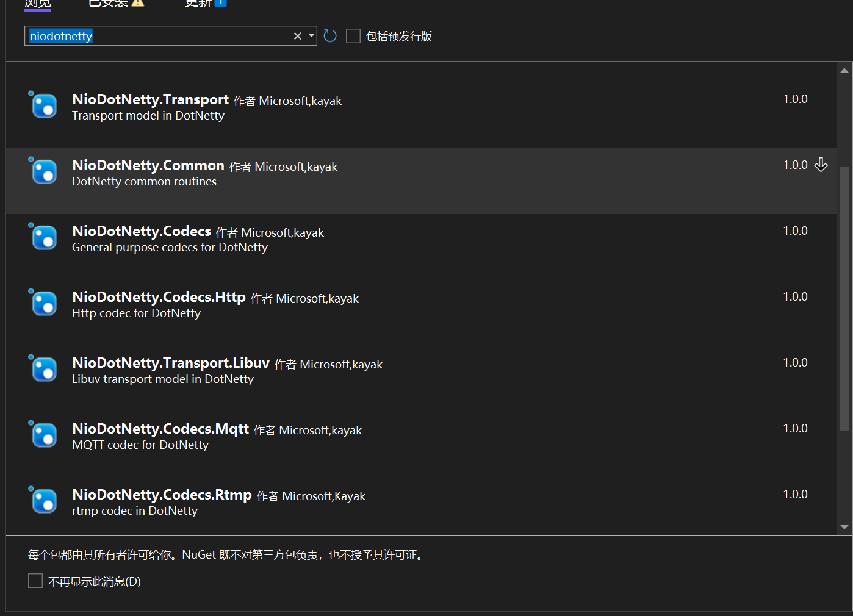Click version 1.0.0 of NioDotNetty.Transport
This screenshot has height=616, width=853.
795,99
